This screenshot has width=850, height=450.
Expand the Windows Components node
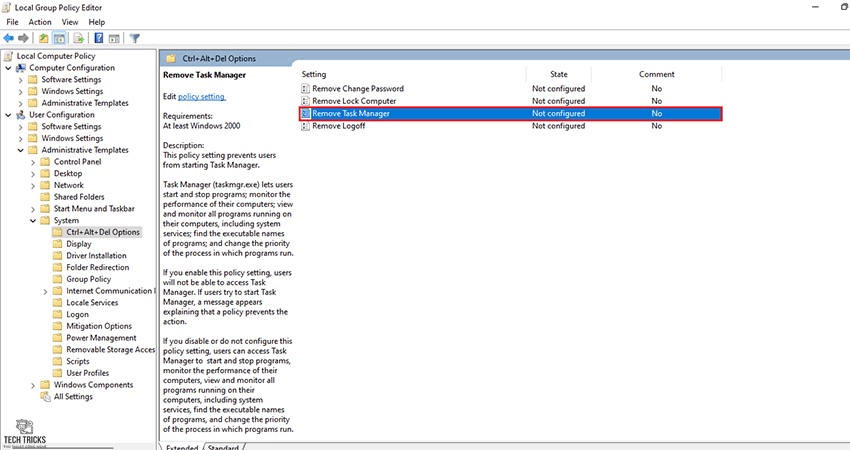click(x=33, y=385)
